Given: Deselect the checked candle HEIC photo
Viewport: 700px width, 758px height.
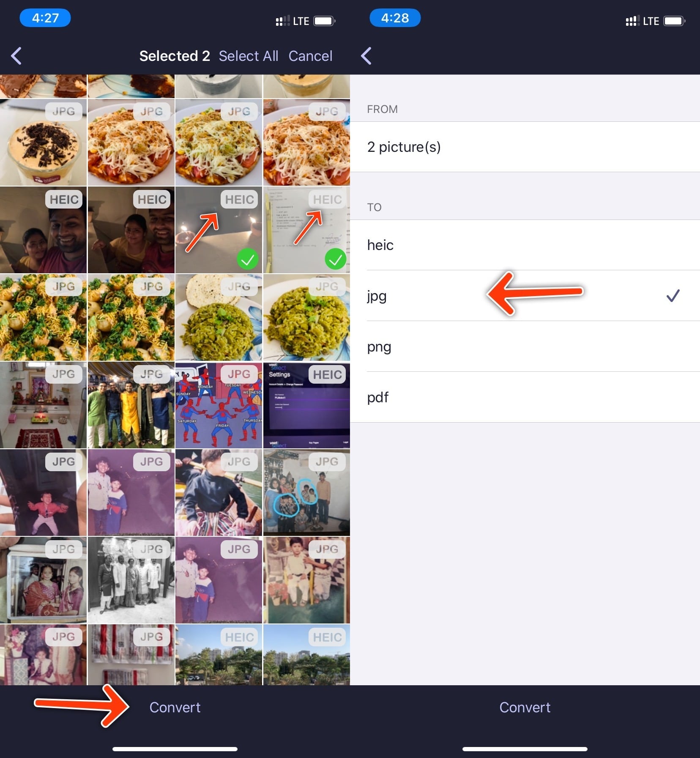Looking at the screenshot, I should click(x=219, y=230).
